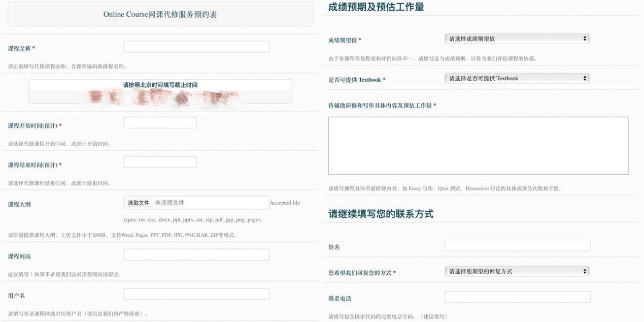Select the 课程开始时间(预计) input box

[x=160, y=122]
